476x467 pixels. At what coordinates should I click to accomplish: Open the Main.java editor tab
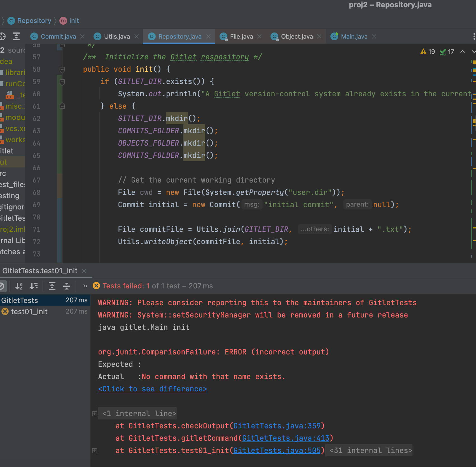(x=354, y=36)
